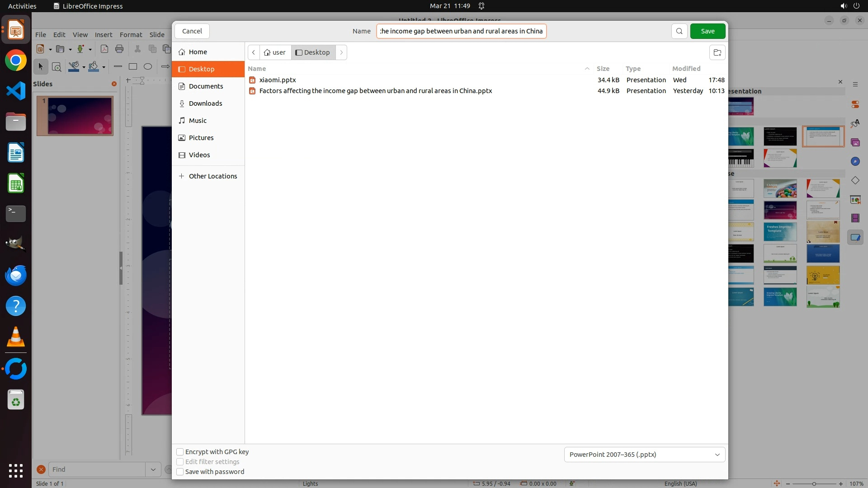The image size is (868, 488).
Task: Expand Other Locations in sidebar
Action: (x=212, y=176)
